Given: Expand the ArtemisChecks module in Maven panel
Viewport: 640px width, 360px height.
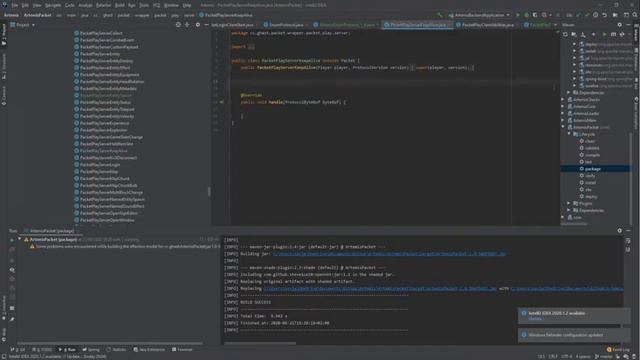Looking at the screenshot, I should tap(563, 100).
